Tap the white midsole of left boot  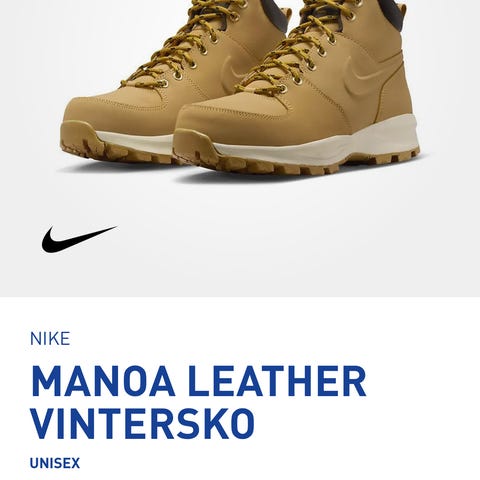(133, 142)
